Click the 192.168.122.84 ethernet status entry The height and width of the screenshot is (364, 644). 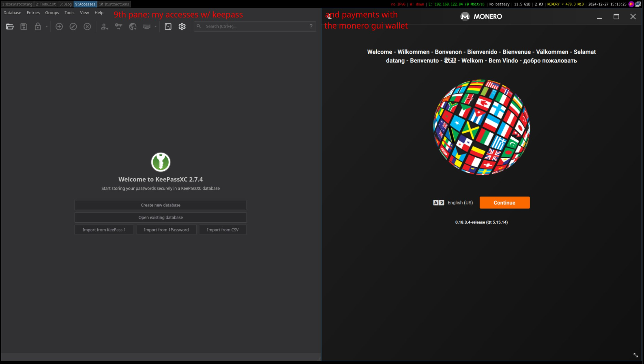click(x=457, y=4)
